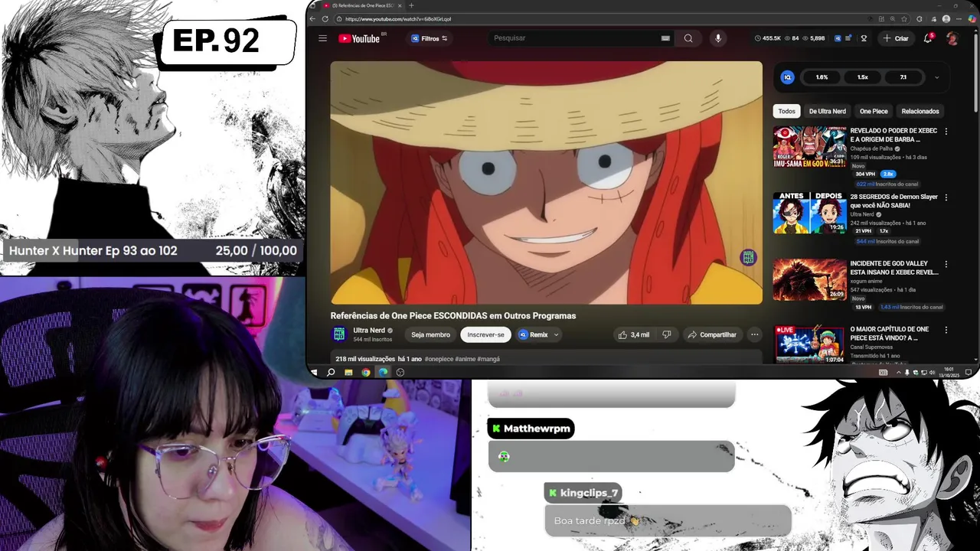
Task: Open the vidIQ IQ icon in header
Action: (x=838, y=38)
